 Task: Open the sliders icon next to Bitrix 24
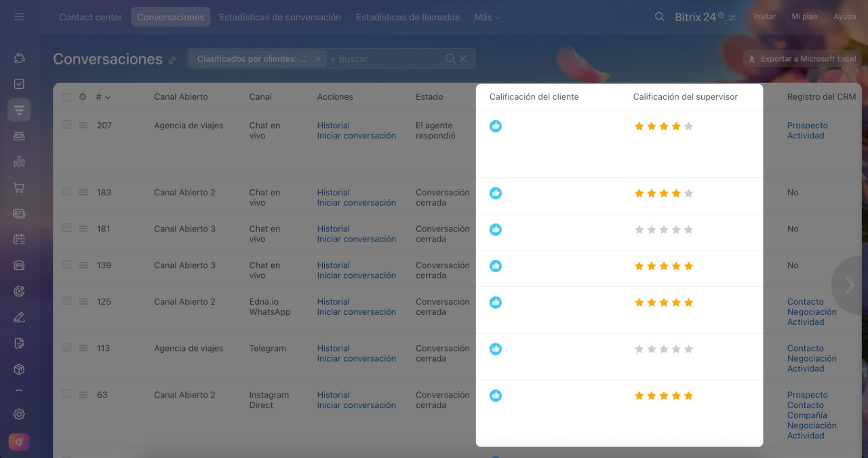point(732,18)
